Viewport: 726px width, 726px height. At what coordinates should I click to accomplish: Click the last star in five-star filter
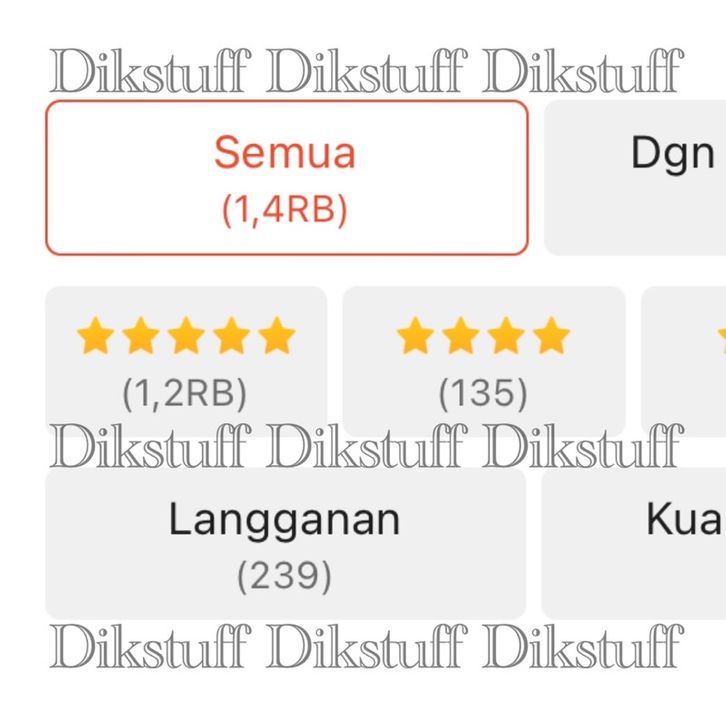click(x=277, y=337)
